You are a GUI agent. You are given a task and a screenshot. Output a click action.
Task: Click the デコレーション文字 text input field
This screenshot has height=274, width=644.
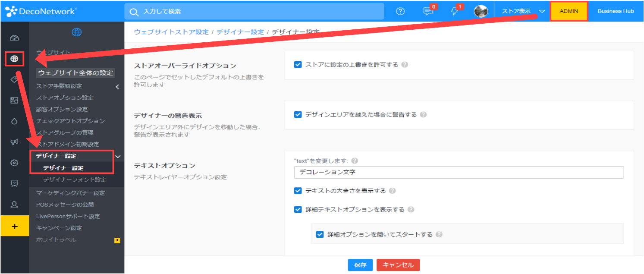(x=459, y=172)
